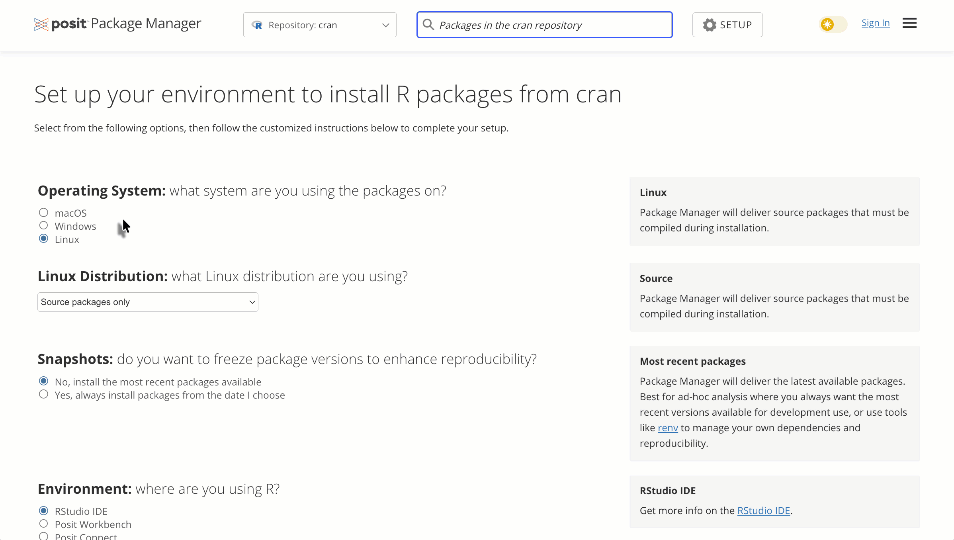954x540 pixels.
Task: Follow the RStudio IDE info link
Action: (763, 511)
